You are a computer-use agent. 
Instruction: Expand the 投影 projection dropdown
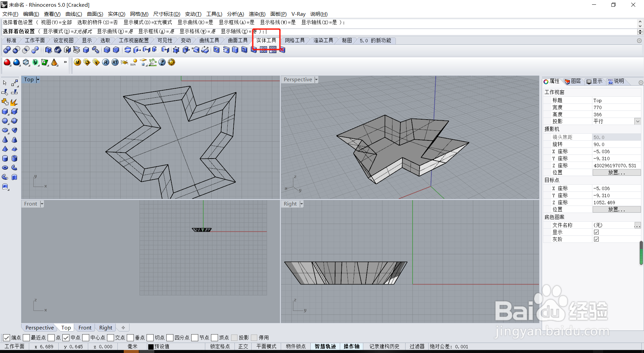tap(638, 121)
